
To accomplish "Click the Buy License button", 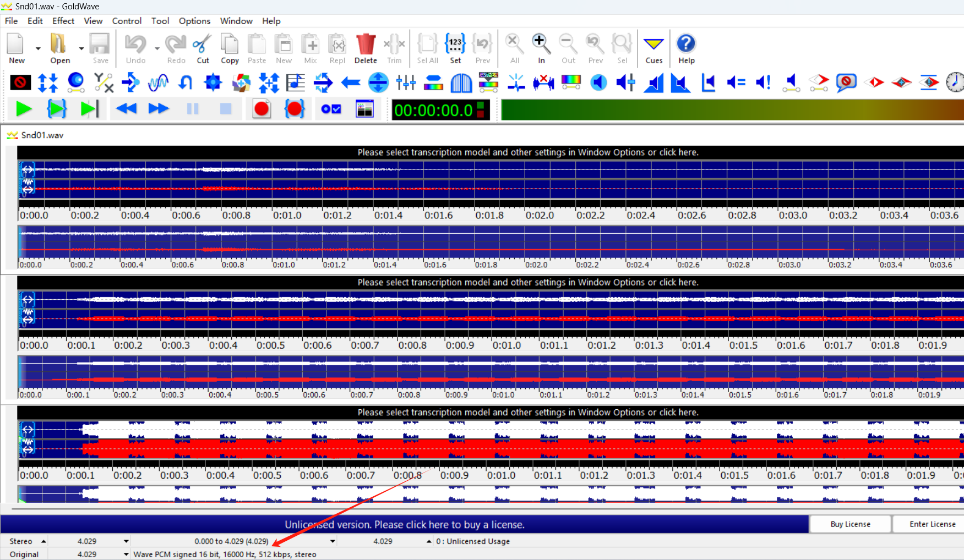I will pos(850,524).
